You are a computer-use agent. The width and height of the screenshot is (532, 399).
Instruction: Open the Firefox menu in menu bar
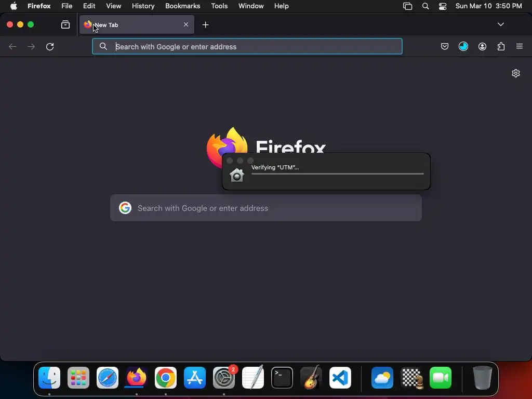click(x=39, y=6)
